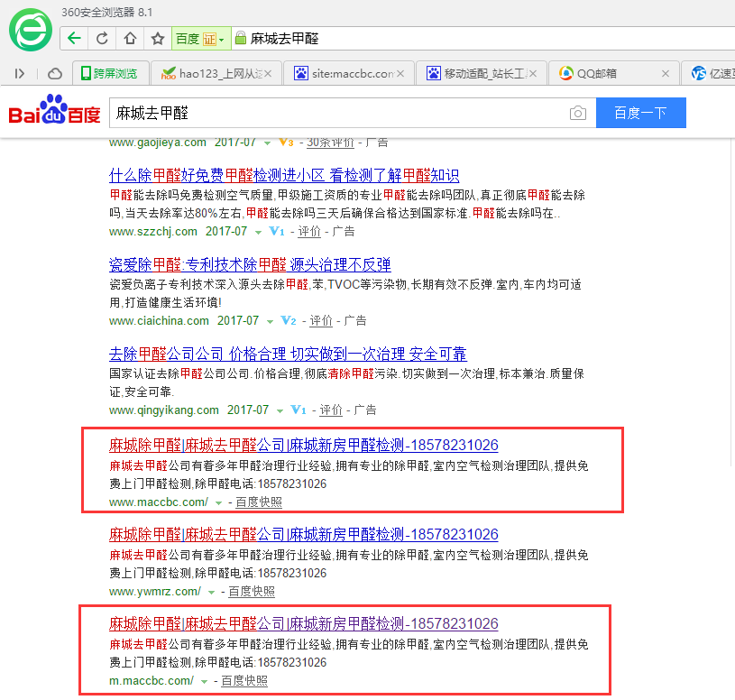Reload the page with refresh icon
The width and height of the screenshot is (735, 700).
pos(102,39)
